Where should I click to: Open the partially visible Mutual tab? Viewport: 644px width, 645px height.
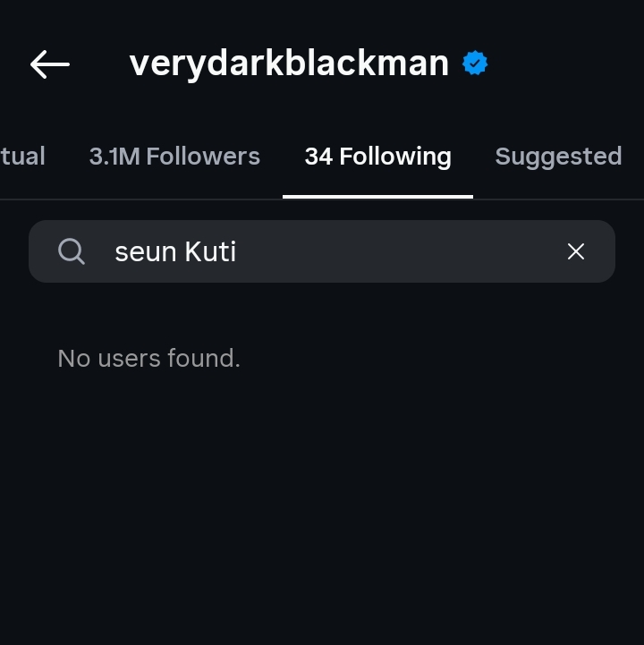[22, 157]
